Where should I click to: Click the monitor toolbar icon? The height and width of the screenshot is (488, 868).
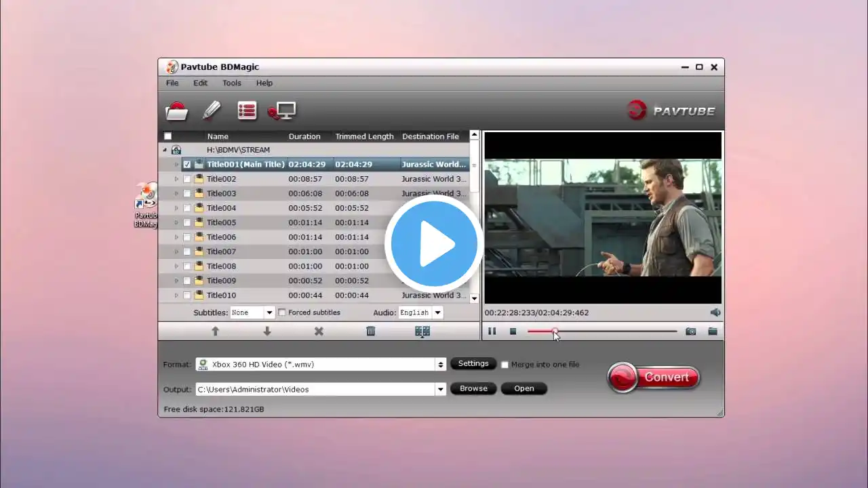tap(282, 110)
